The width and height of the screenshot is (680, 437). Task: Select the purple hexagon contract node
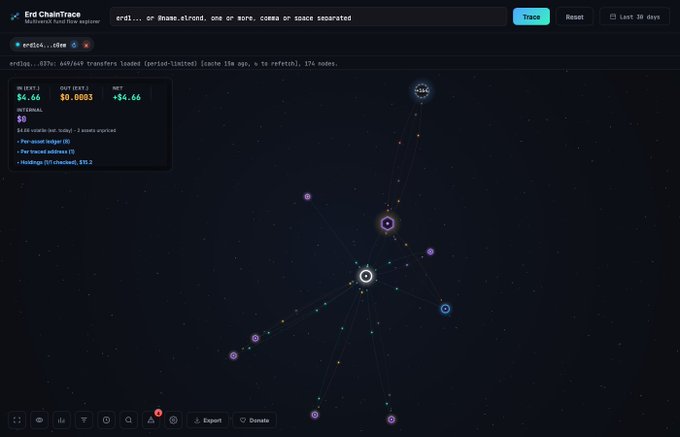[x=387, y=223]
